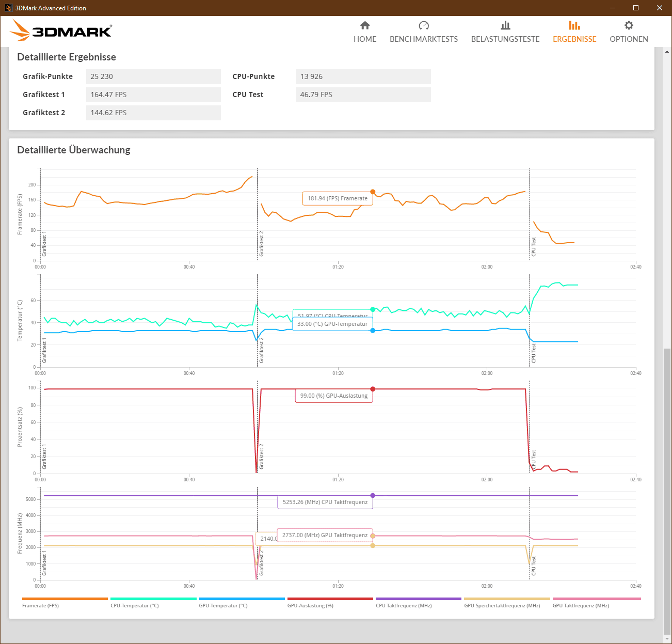This screenshot has width=672, height=644.
Task: Click the red GPU-Auslastung data point marker
Action: pyautogui.click(x=373, y=389)
